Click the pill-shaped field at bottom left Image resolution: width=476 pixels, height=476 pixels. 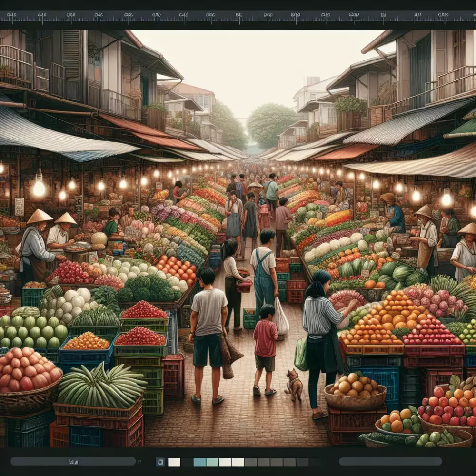pyautogui.click(x=73, y=461)
